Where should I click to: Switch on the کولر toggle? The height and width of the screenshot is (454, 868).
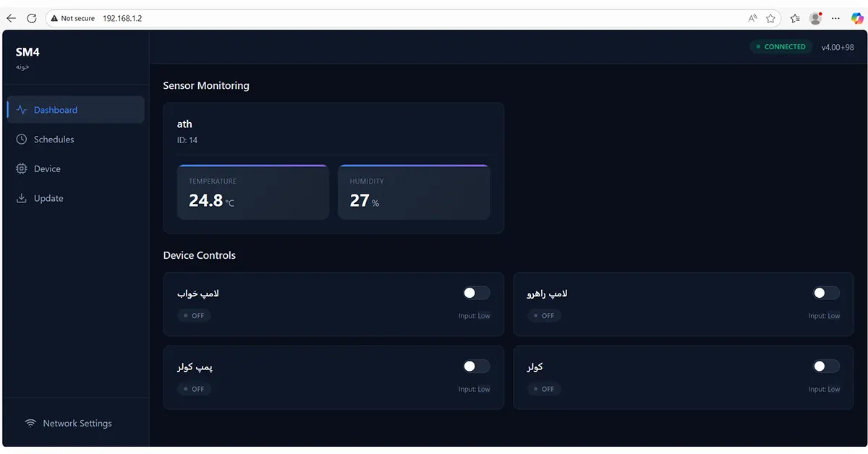tap(826, 367)
